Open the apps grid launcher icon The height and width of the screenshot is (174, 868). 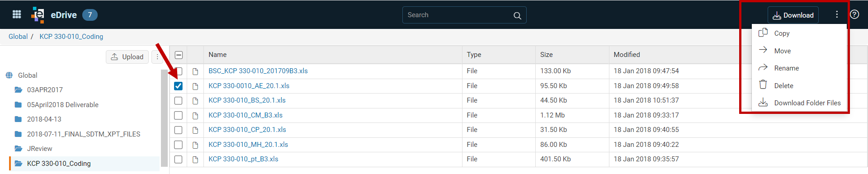(x=17, y=14)
